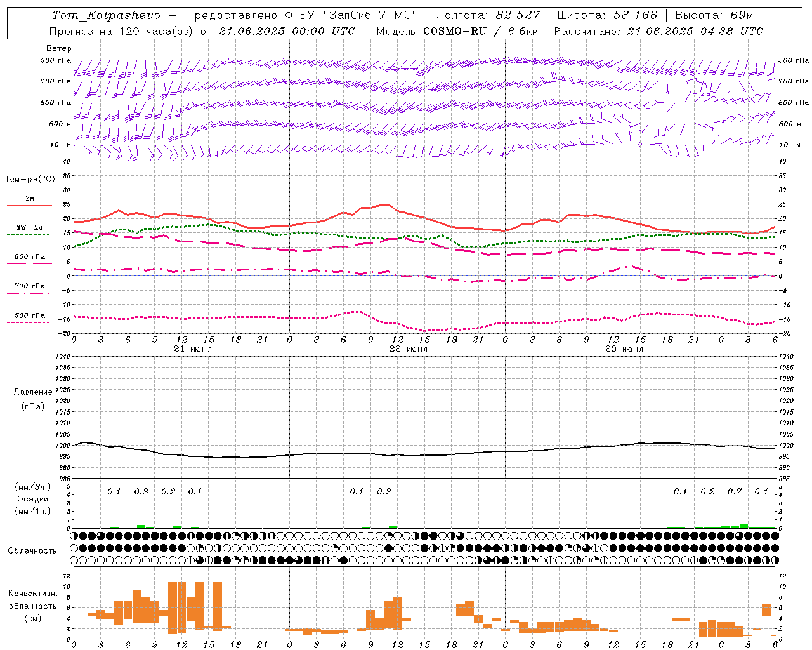Select the forecast start 21.06.2025 00:00 UTC
The width and height of the screenshot is (812, 650).
click(287, 31)
